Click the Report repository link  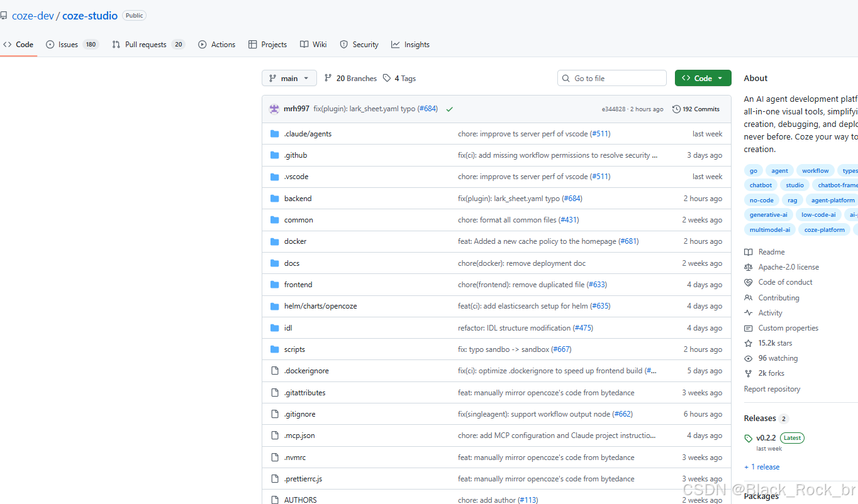(772, 389)
